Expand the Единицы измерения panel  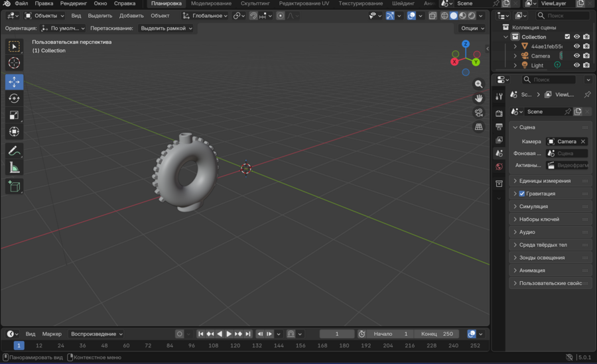(x=545, y=181)
